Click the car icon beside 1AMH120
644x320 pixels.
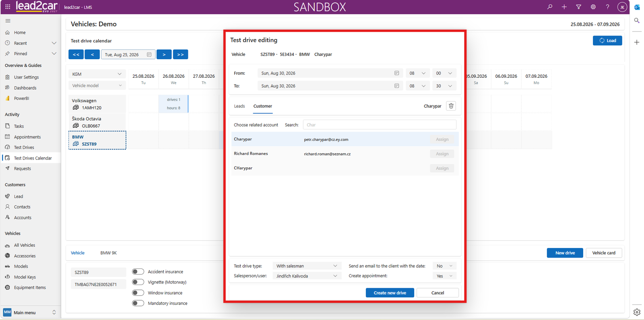click(x=76, y=107)
